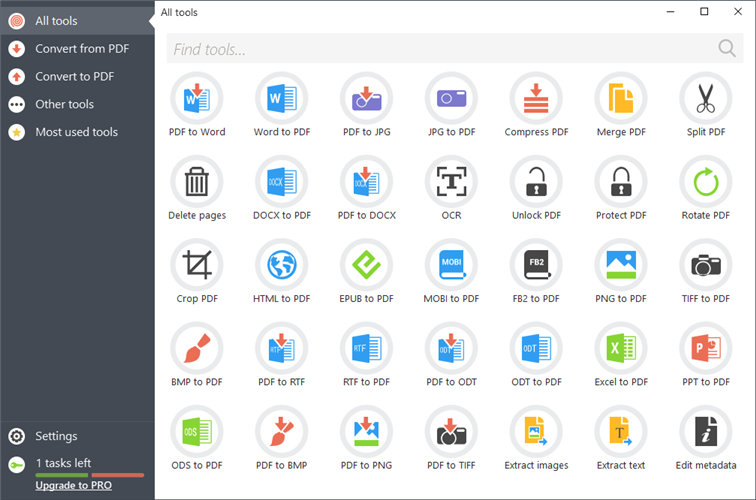Screen dimensions: 756x500
Task: Open the Excel to PDF converter
Action: 621,348
